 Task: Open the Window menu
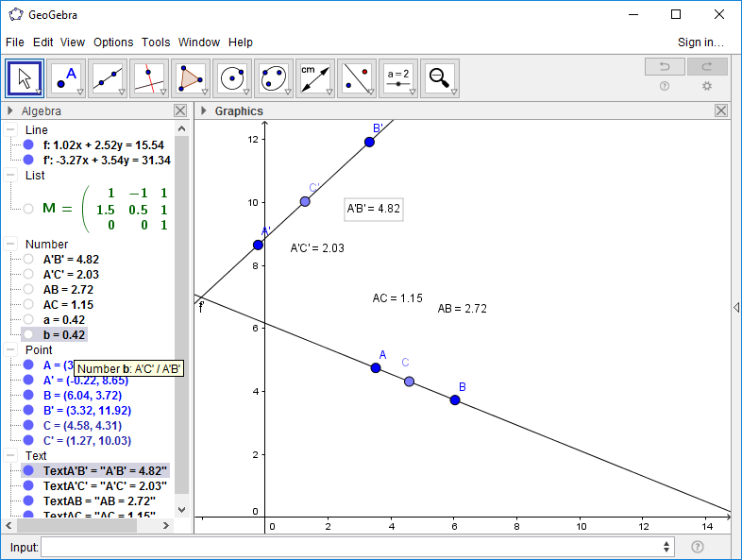point(199,42)
